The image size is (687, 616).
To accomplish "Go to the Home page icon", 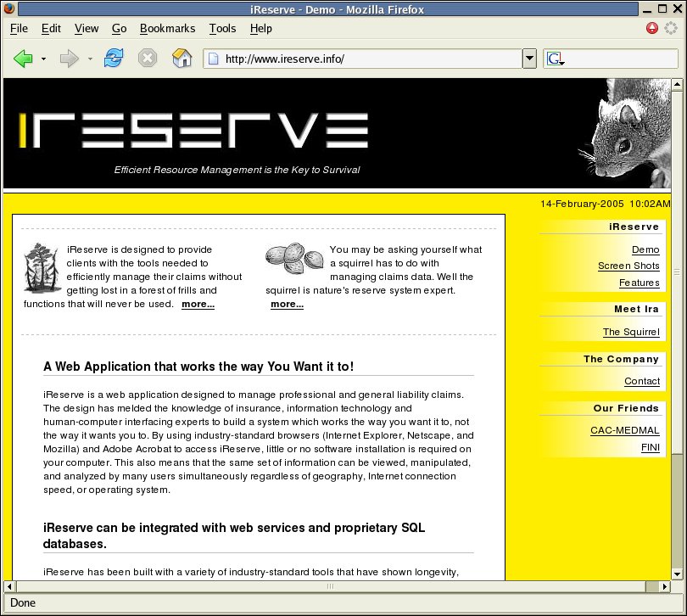I will (182, 58).
